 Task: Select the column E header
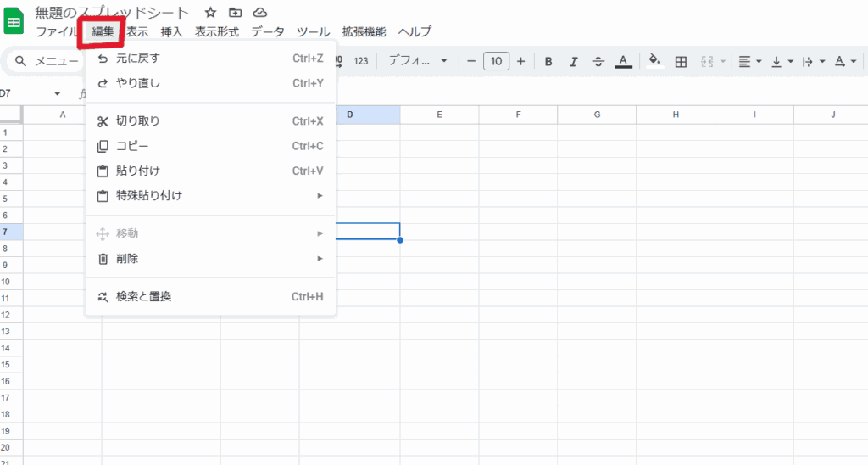(440, 115)
